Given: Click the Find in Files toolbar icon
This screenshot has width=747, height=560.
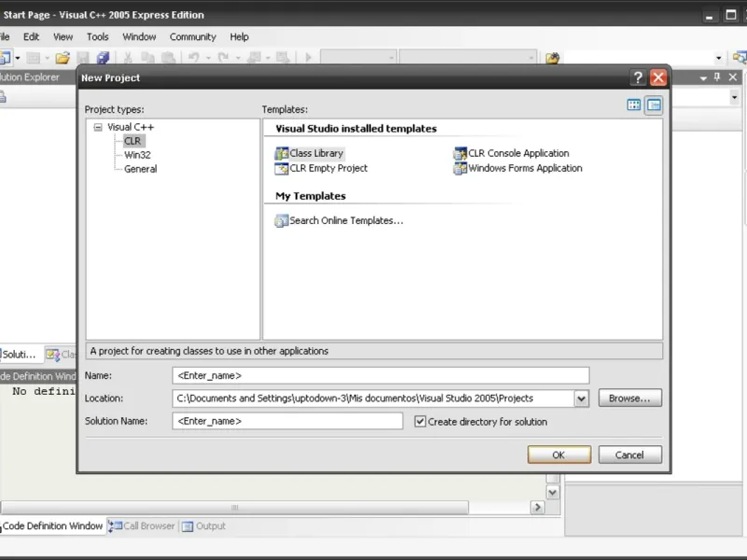Looking at the screenshot, I should tap(552, 58).
